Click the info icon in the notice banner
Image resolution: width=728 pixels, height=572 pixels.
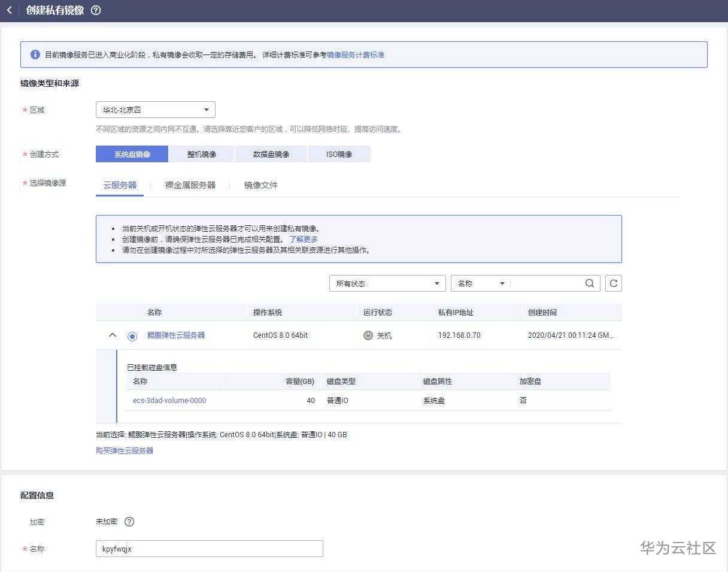click(x=35, y=55)
